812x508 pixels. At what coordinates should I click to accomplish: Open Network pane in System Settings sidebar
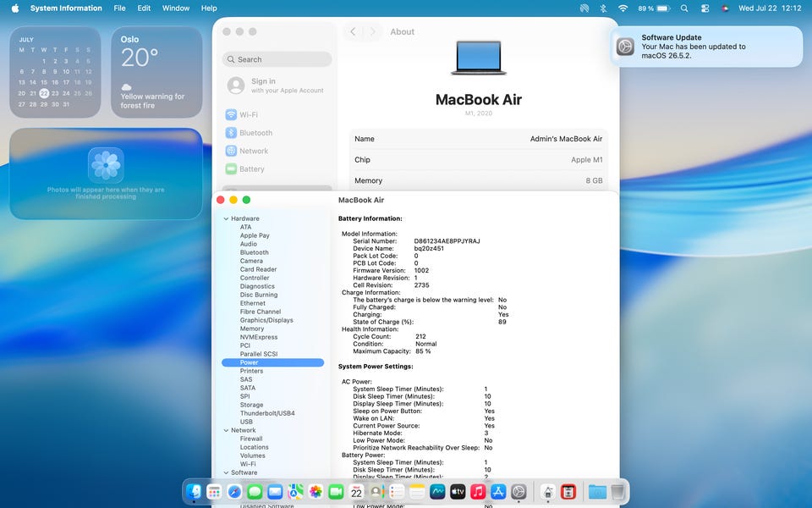247,151
